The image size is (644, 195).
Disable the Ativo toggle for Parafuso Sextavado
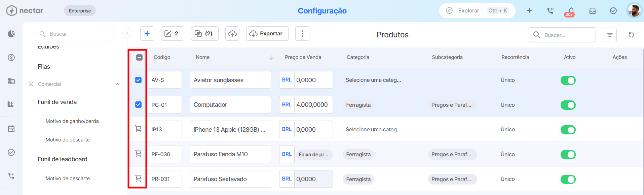pyautogui.click(x=568, y=179)
